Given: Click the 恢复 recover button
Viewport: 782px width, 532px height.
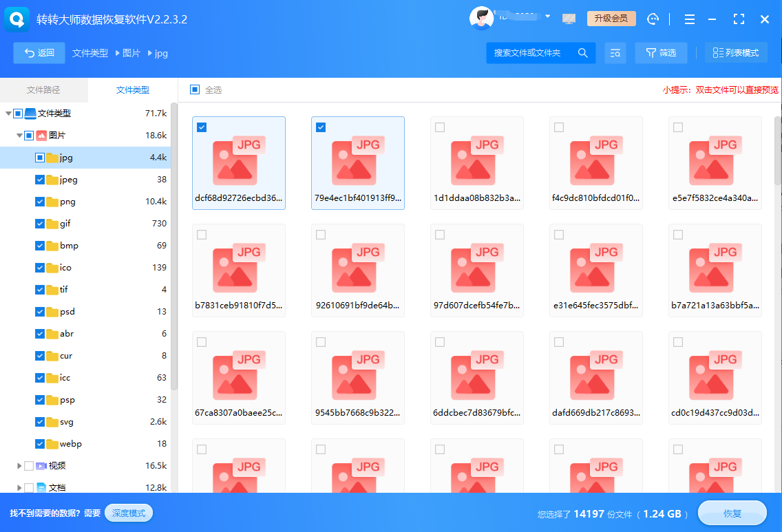Looking at the screenshot, I should point(732,513).
